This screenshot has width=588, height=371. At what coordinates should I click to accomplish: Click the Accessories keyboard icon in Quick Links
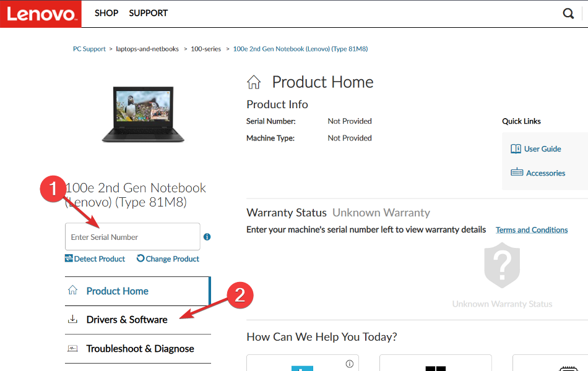click(516, 173)
